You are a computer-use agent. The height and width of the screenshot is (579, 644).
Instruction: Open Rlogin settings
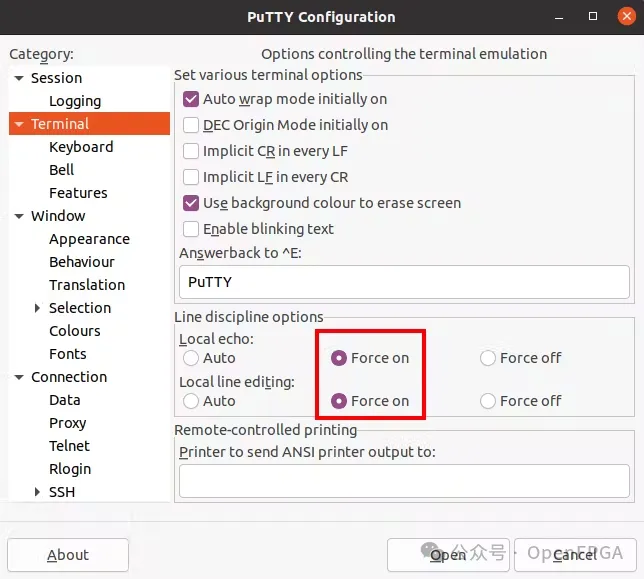pyautogui.click(x=70, y=469)
